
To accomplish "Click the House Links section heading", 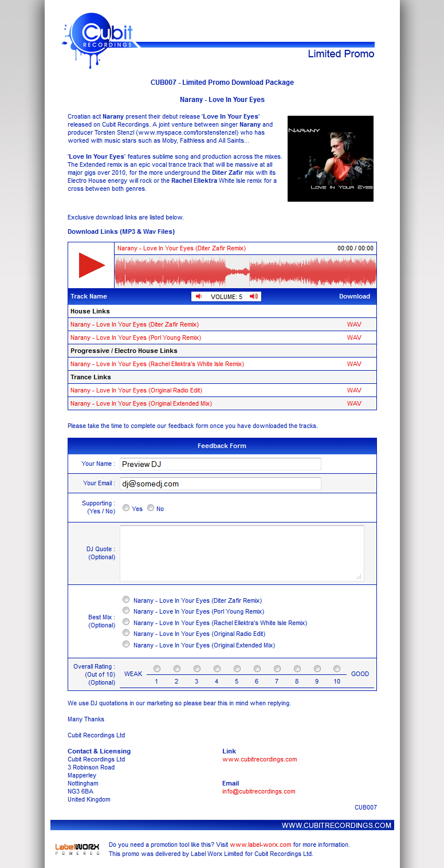I will tap(90, 311).
